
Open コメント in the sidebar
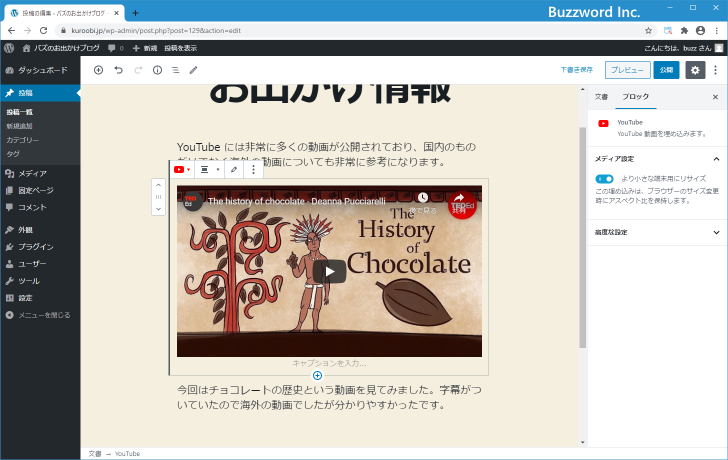coord(40,207)
